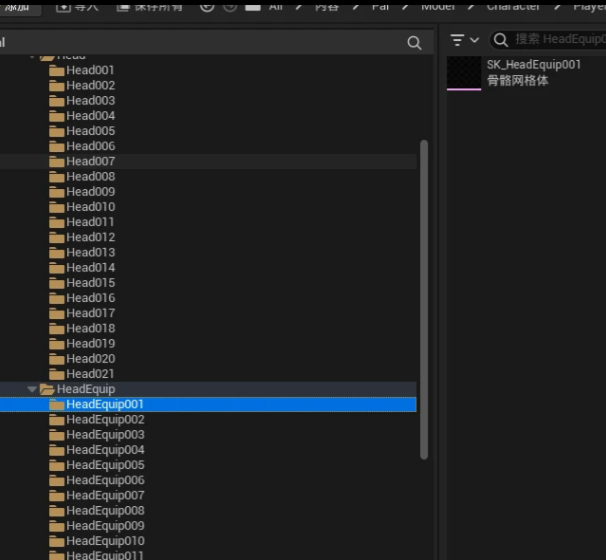Select the HeadEquip004 folder
Viewport: 606px width, 560px height.
105,450
